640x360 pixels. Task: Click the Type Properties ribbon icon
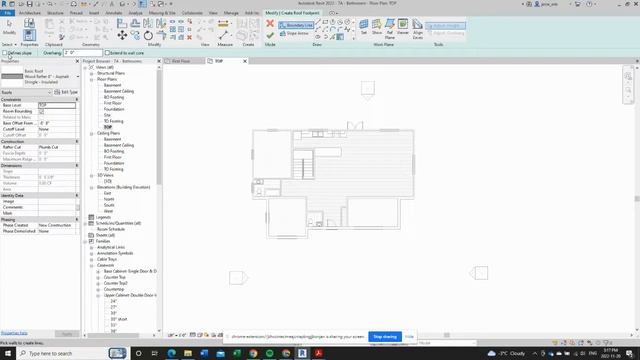(x=29, y=23)
